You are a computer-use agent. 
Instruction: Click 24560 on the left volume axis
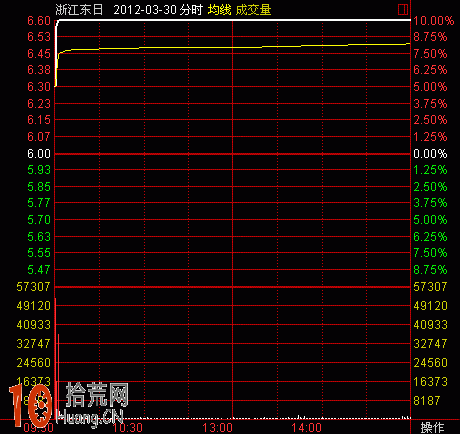[x=33, y=363]
